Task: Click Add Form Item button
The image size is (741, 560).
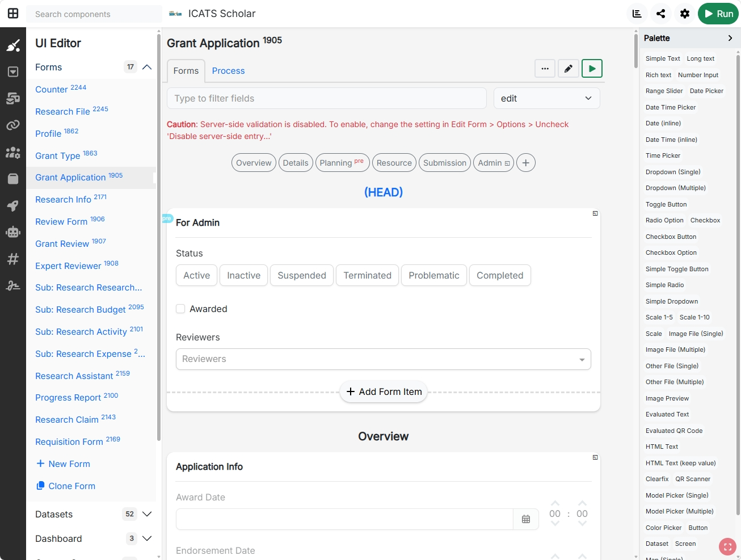Action: pos(384,391)
